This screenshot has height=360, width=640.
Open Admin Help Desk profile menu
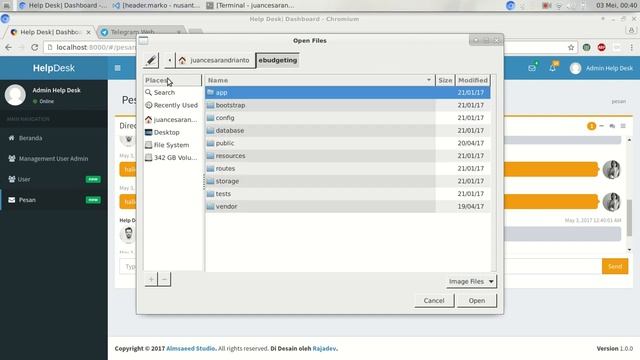click(601, 68)
